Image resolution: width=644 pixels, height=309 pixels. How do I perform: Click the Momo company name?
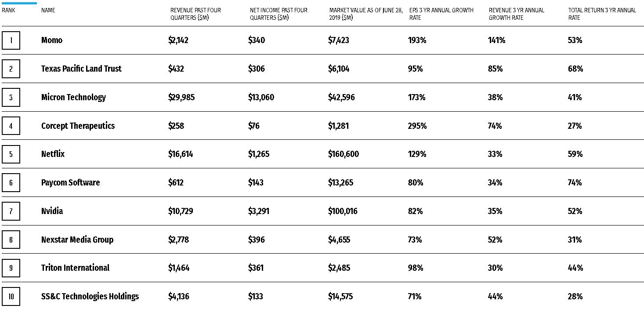tap(52, 40)
